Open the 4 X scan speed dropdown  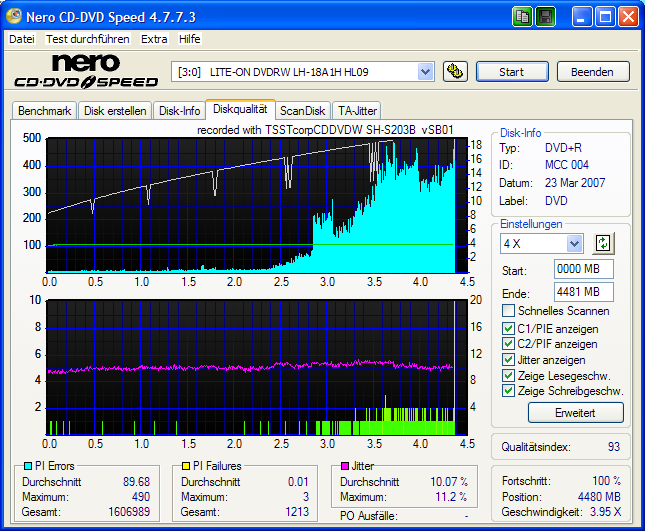574,243
